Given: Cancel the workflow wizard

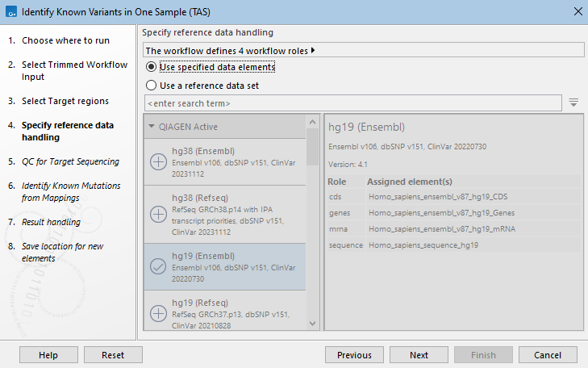Looking at the screenshot, I should point(548,355).
